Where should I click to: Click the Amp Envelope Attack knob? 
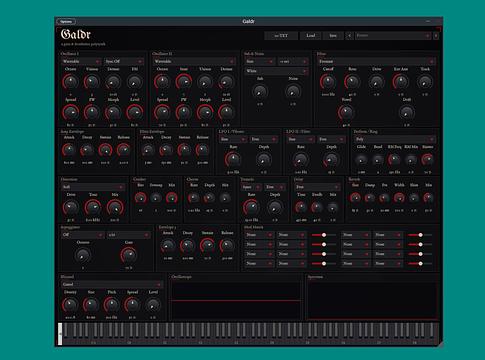click(x=69, y=150)
